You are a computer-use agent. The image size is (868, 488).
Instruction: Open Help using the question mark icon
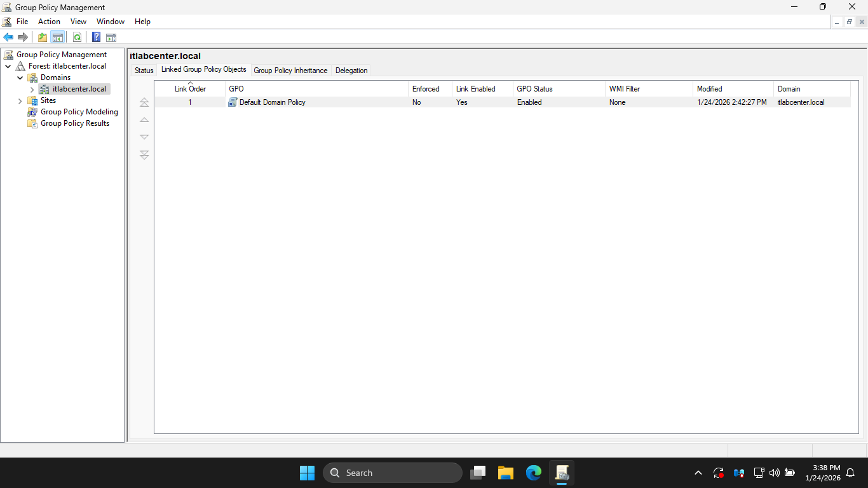96,37
